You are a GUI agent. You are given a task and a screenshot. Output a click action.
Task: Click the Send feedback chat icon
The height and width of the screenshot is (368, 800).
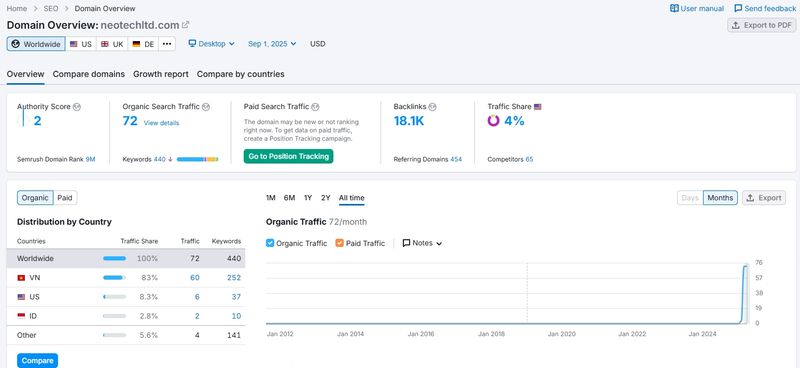pyautogui.click(x=738, y=8)
